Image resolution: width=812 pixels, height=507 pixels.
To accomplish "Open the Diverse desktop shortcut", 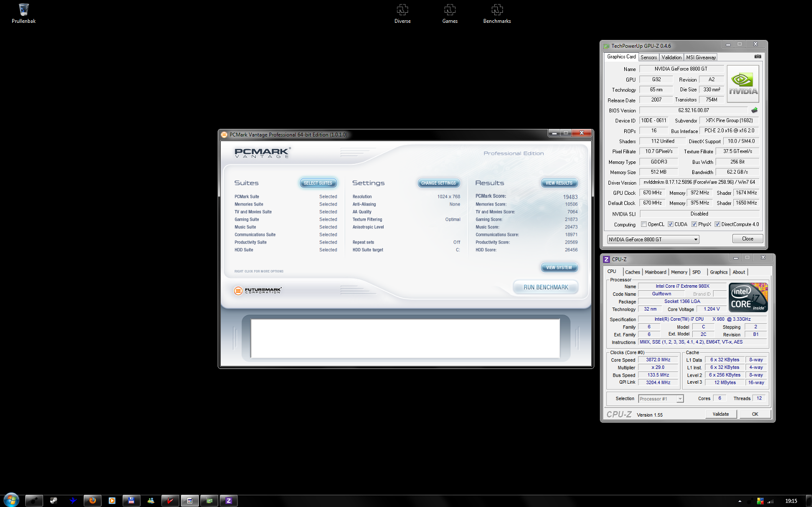I will [402, 13].
